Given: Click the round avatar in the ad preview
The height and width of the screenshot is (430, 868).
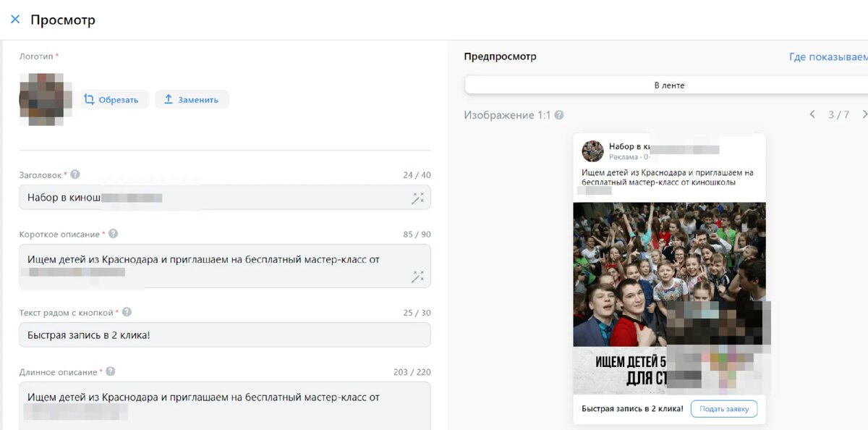Looking at the screenshot, I should click(593, 151).
